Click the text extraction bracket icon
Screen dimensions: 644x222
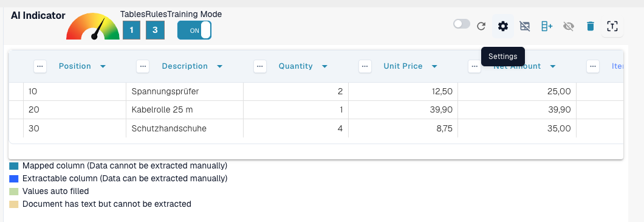[x=612, y=27]
